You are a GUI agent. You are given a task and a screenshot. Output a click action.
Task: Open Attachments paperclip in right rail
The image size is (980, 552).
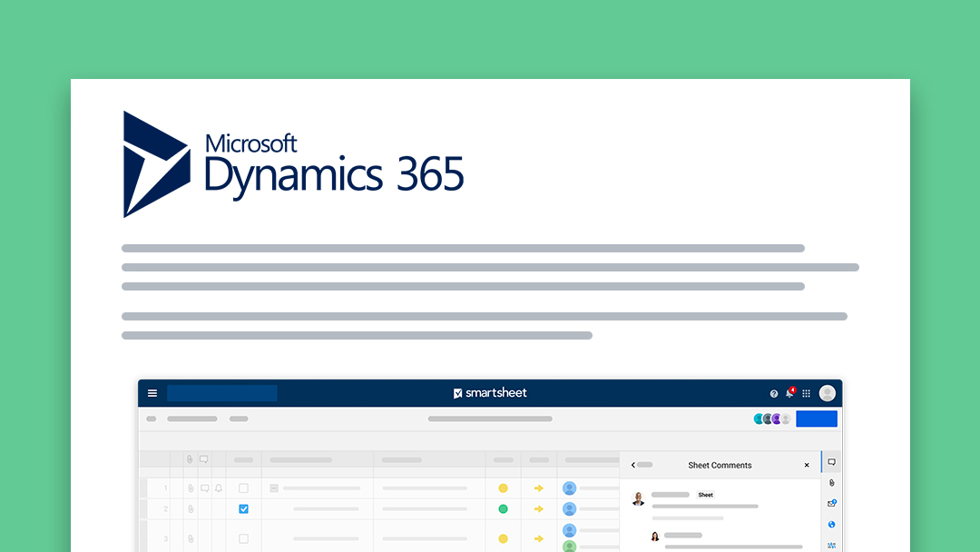pos(832,483)
